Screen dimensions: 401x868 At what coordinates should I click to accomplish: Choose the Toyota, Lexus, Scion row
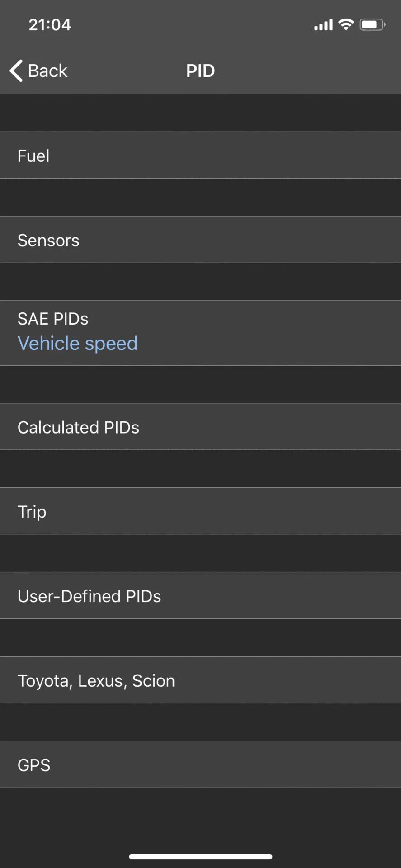point(200,680)
